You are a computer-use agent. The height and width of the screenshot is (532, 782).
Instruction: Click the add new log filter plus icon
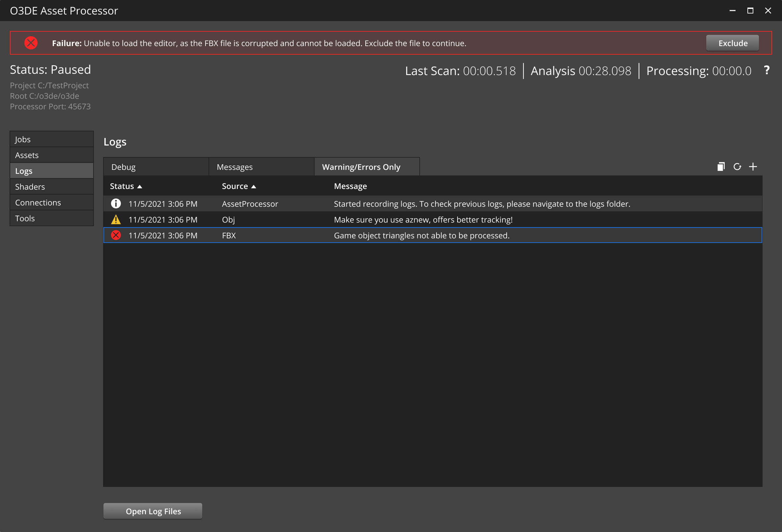pos(753,166)
